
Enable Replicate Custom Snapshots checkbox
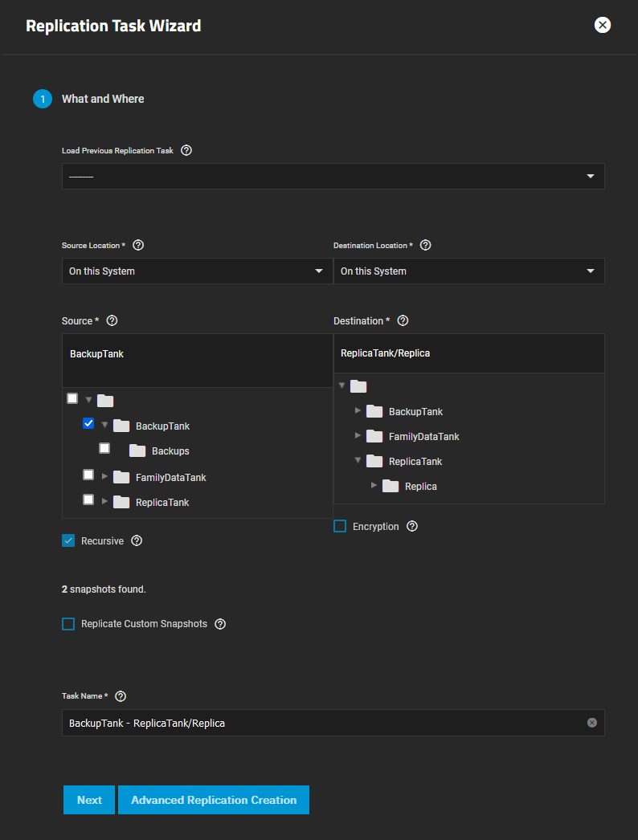tap(68, 624)
